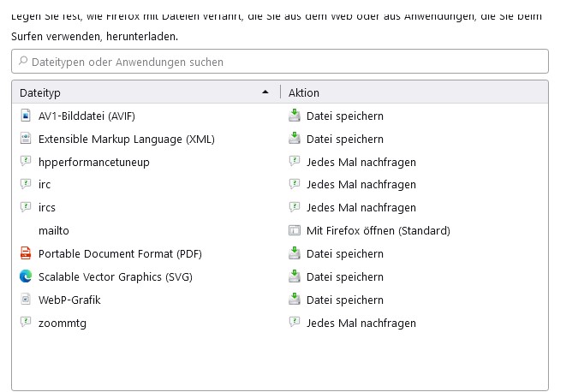Click the zoommtg protocol icon
The image size is (584, 392).
coord(25,323)
